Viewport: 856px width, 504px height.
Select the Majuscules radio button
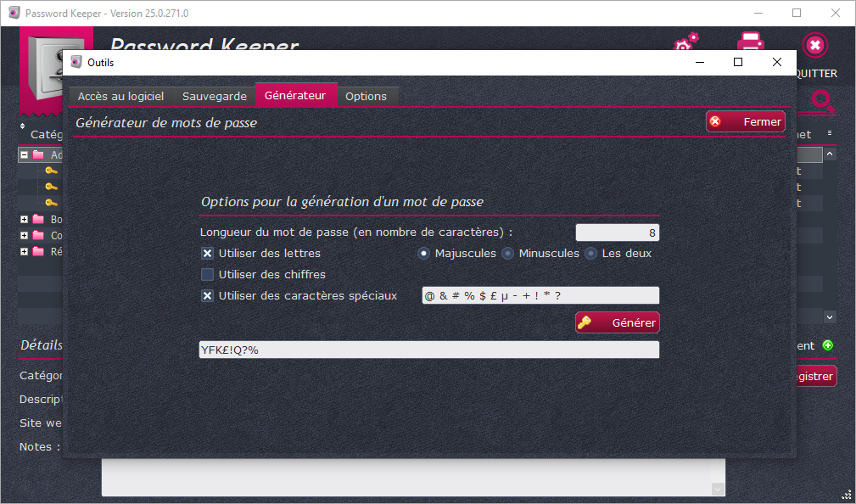(423, 254)
